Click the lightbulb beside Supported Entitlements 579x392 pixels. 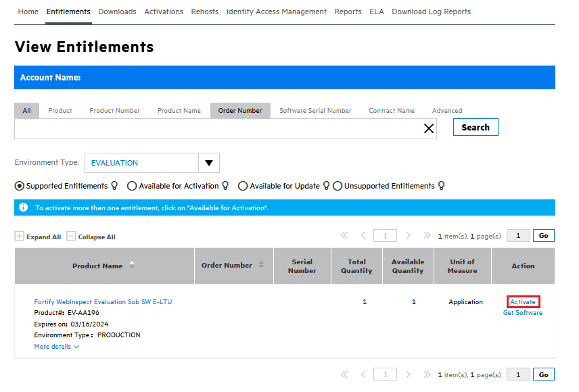115,186
